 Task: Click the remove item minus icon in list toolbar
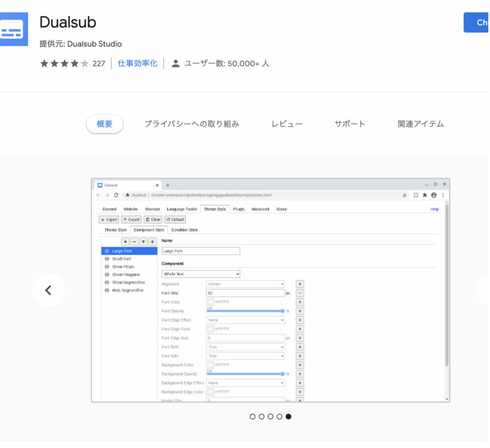pos(134,242)
